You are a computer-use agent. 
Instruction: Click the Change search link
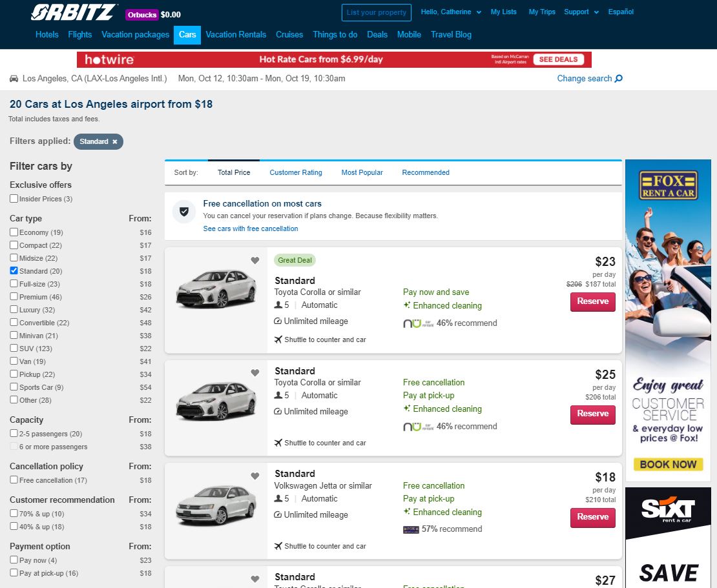pyautogui.click(x=585, y=79)
